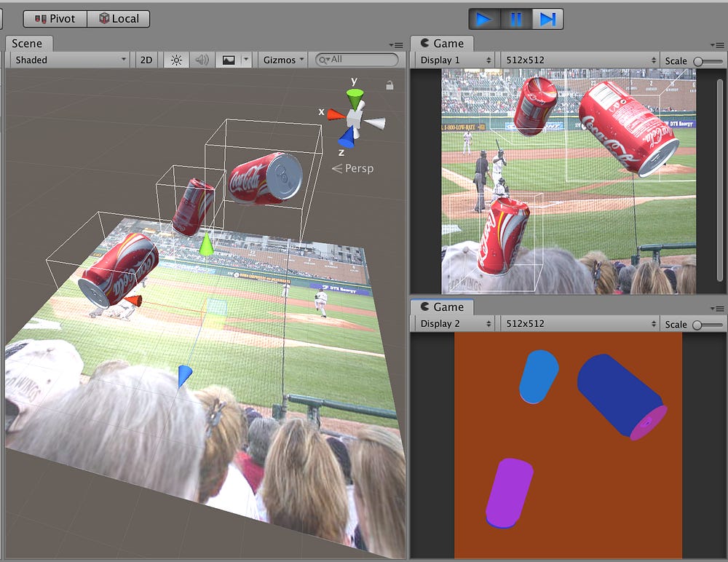Toggle scene effects image icon
This screenshot has width=728, height=562.
coord(229,60)
